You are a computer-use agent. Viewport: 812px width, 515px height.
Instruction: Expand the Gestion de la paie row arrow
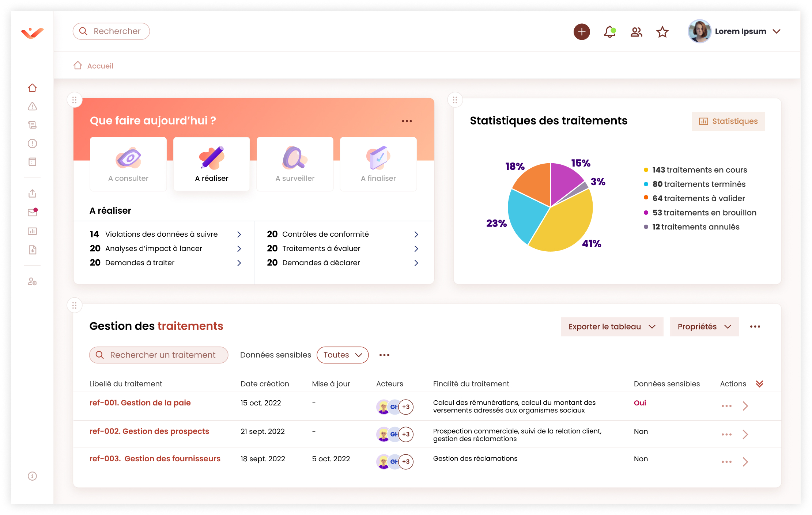745,406
